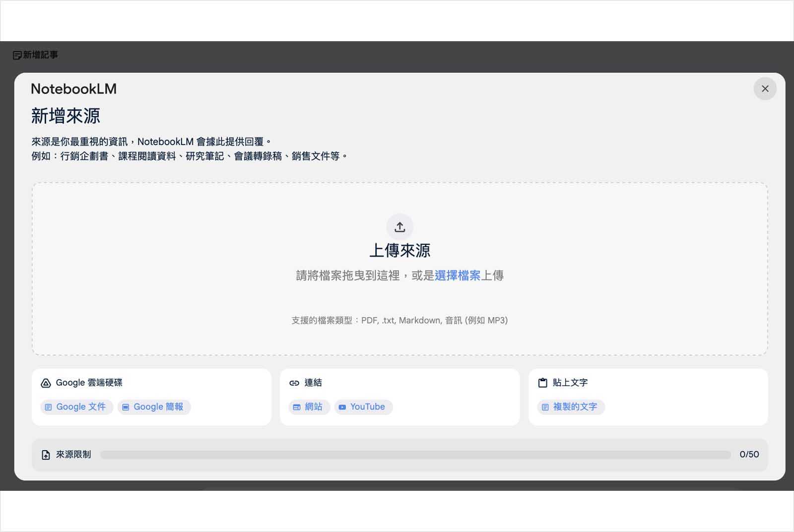Screen dimensions: 794x532
Task: Click the 0/50 source count
Action: coord(749,455)
